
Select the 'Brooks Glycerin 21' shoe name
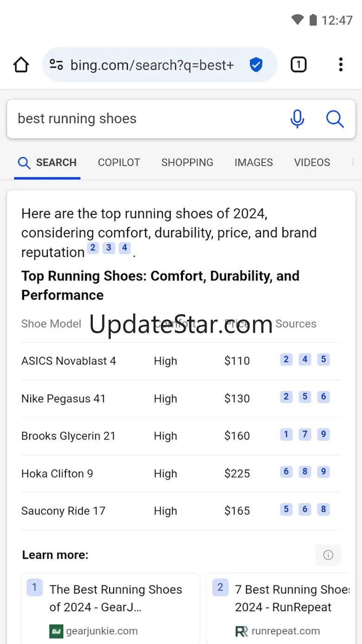coord(68,436)
